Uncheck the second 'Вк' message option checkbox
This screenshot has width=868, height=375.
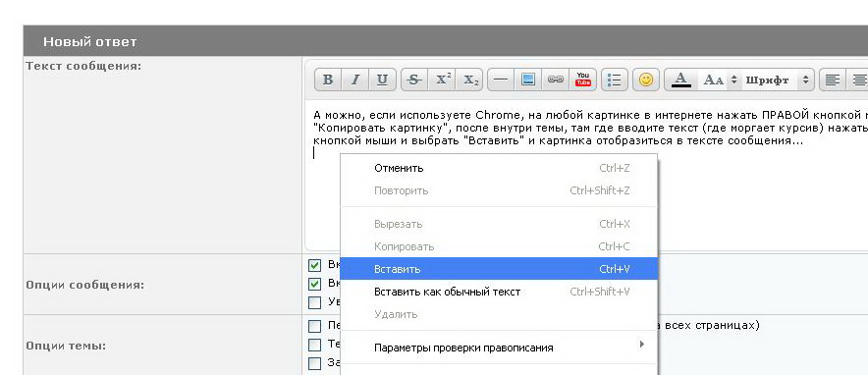tap(314, 285)
